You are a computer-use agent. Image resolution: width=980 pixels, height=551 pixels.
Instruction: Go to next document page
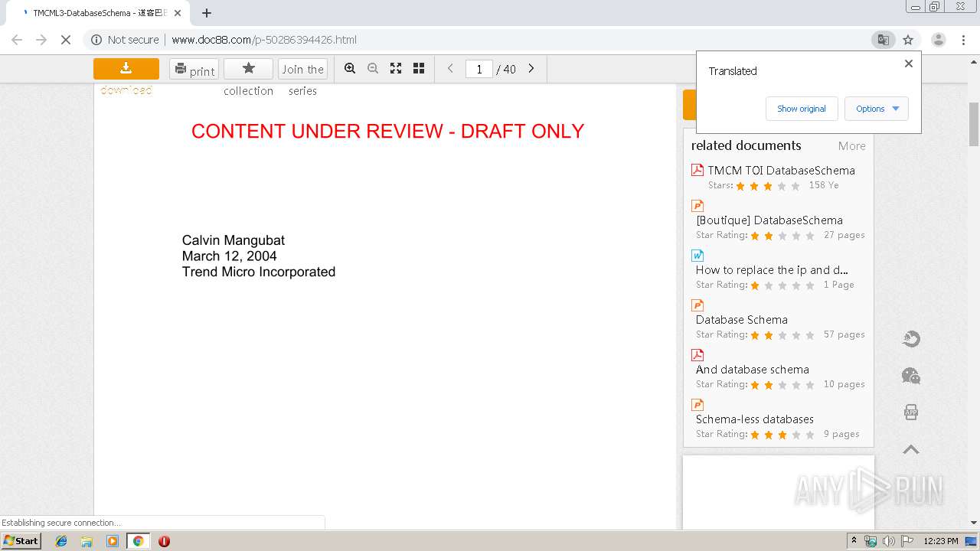[531, 68]
